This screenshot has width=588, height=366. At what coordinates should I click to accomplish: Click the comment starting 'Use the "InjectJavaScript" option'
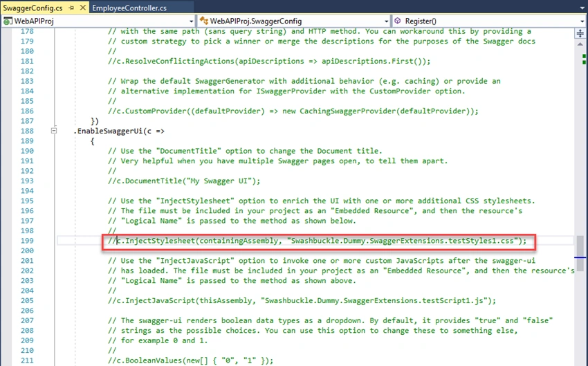322,261
